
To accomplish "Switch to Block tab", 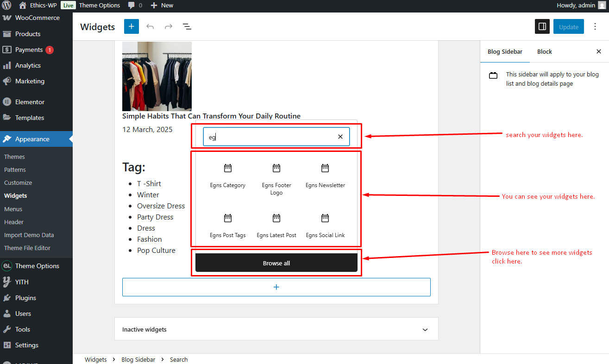I will [545, 51].
